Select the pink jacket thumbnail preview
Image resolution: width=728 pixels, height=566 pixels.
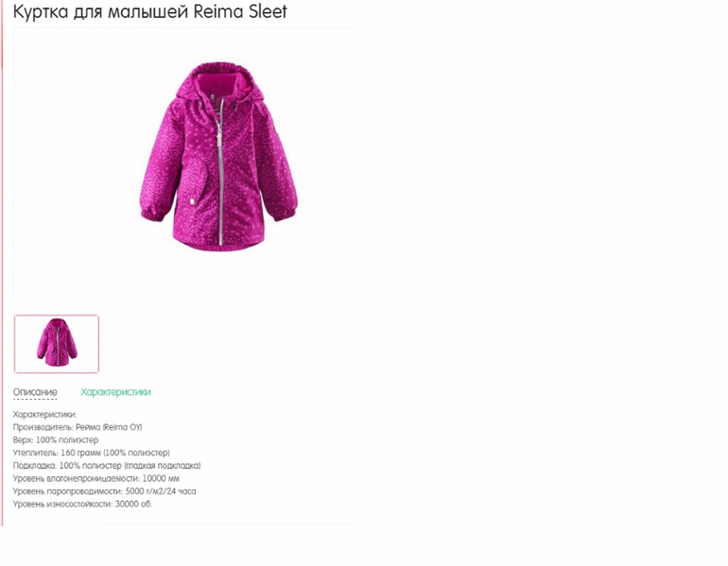tap(57, 344)
